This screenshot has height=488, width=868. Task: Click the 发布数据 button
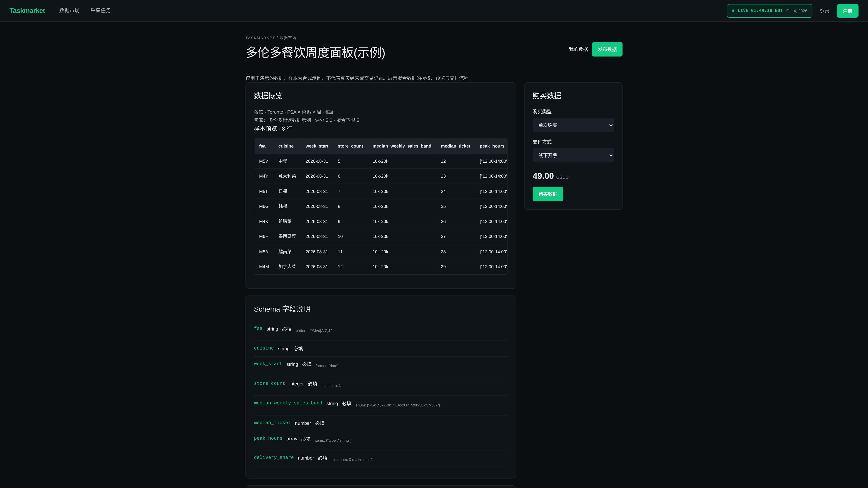(x=607, y=49)
